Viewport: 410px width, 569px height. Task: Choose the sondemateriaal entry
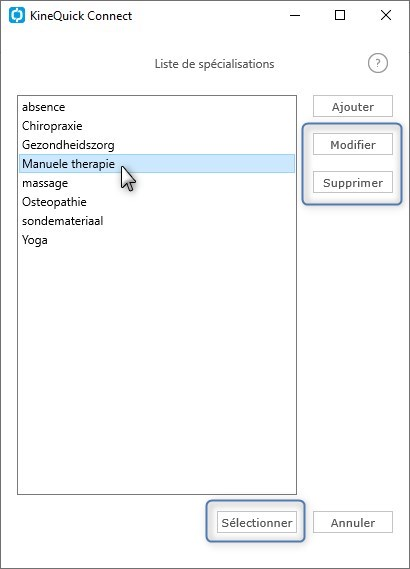pos(157,221)
